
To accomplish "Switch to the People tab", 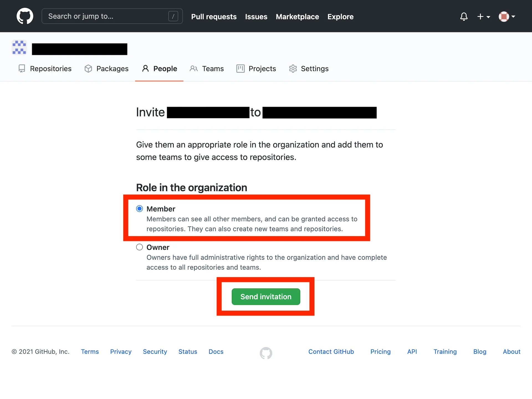I will (x=165, y=68).
